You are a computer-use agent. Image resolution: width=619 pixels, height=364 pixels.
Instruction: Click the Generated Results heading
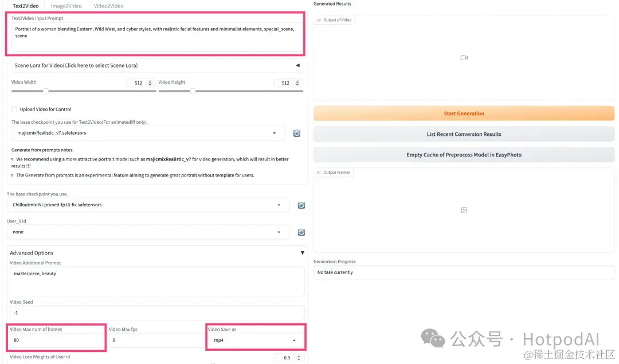pos(332,3)
